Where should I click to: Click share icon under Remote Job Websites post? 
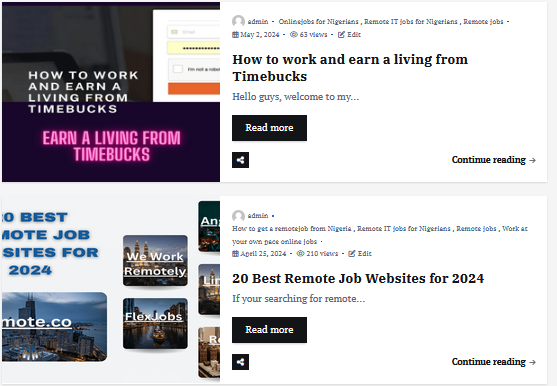coord(240,362)
